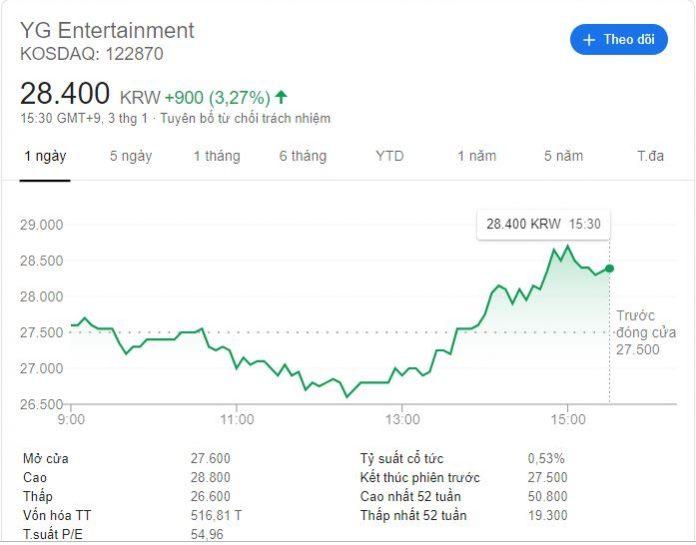The image size is (696, 545).
Task: Click the green end-point dot on the chart
Action: click(x=609, y=269)
